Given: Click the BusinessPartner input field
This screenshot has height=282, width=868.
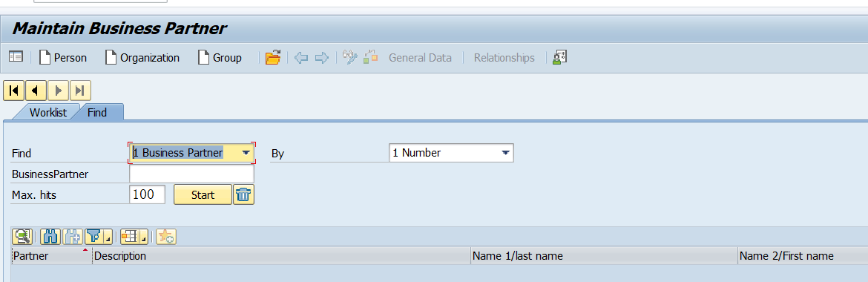Looking at the screenshot, I should (x=191, y=174).
